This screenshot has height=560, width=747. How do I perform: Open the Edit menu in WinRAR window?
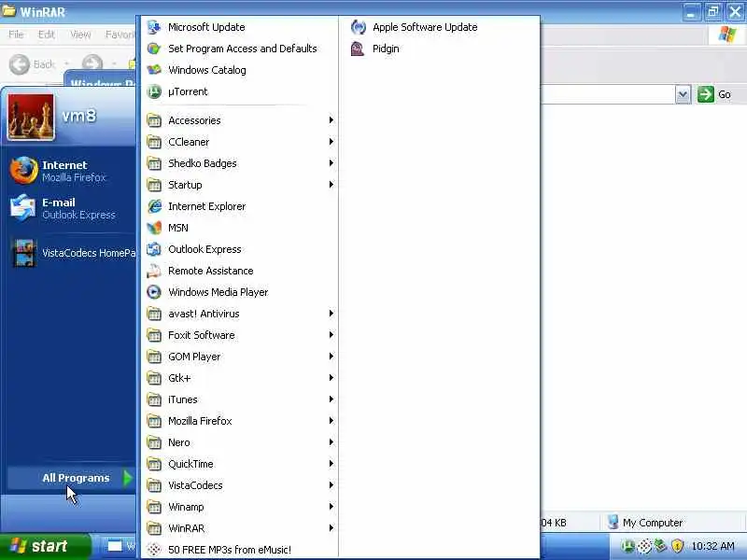tap(46, 35)
